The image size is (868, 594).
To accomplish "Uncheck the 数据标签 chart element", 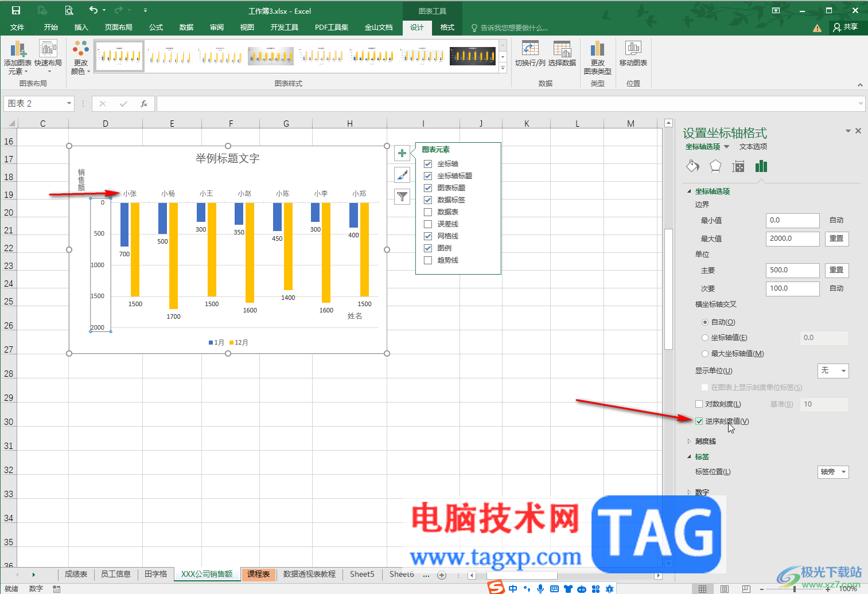I will pyautogui.click(x=428, y=200).
